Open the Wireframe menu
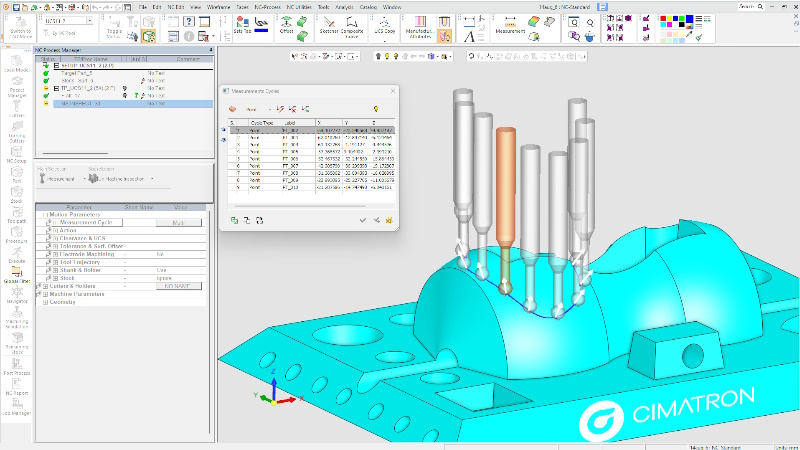The image size is (800, 450). 218,7
